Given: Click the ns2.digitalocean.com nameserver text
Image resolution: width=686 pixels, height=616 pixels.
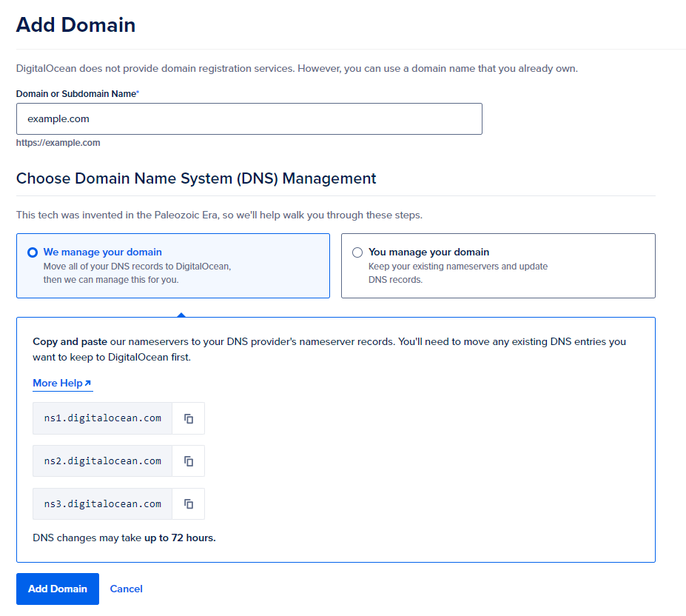Looking at the screenshot, I should (102, 461).
